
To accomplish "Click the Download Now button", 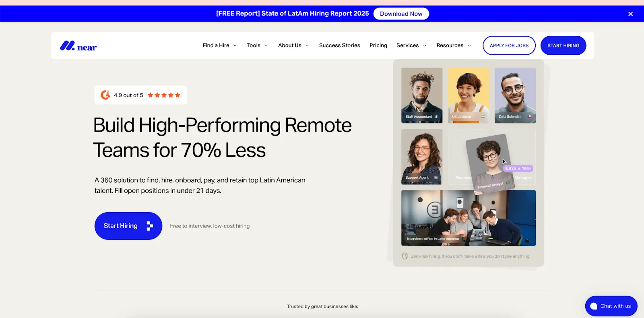I will pos(401,14).
